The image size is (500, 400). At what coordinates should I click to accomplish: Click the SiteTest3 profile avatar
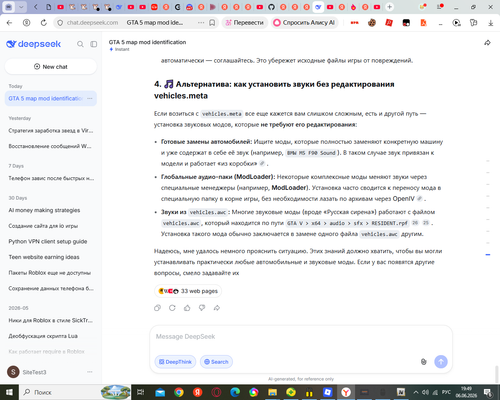point(13,372)
